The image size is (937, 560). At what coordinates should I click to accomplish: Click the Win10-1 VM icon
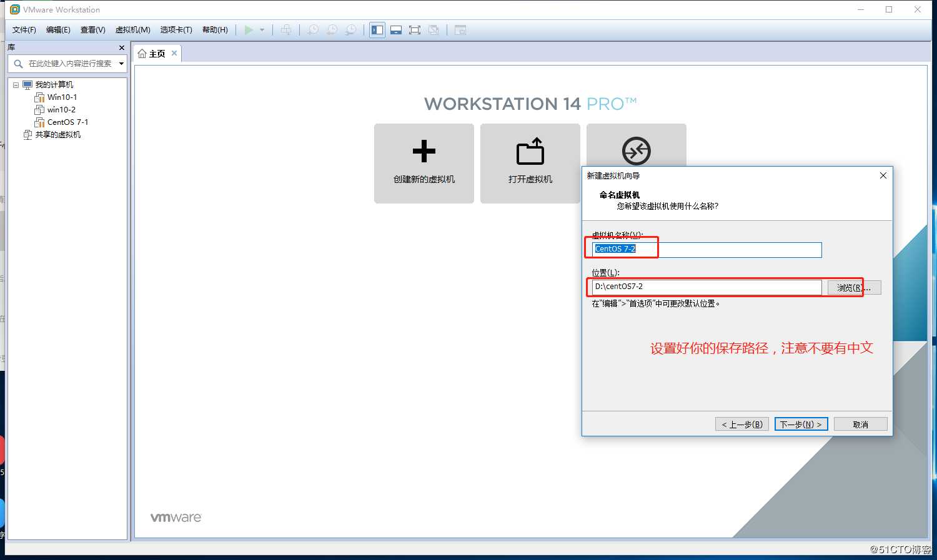tap(39, 97)
